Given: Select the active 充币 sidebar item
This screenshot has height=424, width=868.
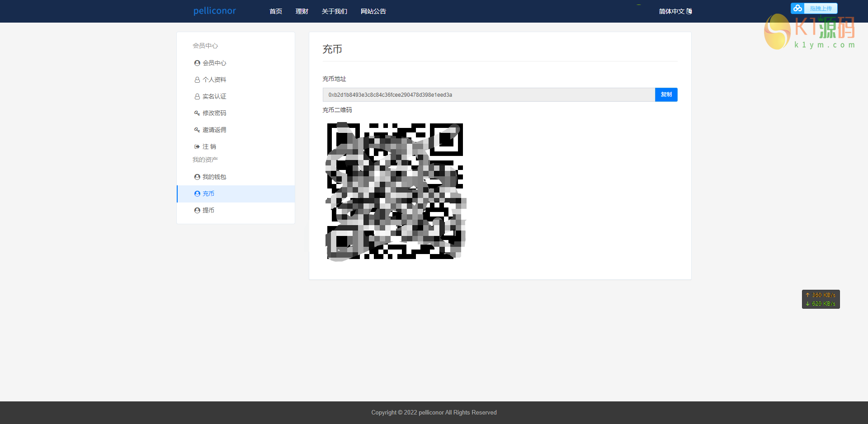Looking at the screenshot, I should tap(236, 193).
